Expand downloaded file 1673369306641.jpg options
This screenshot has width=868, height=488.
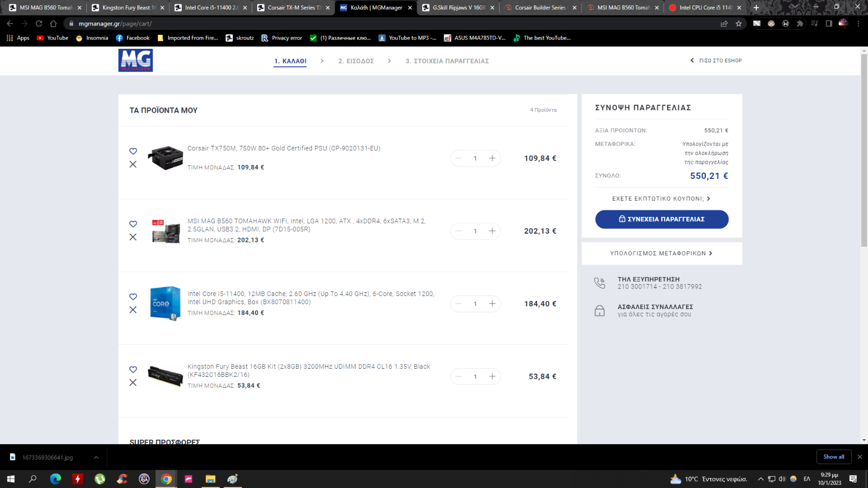pyautogui.click(x=96, y=457)
